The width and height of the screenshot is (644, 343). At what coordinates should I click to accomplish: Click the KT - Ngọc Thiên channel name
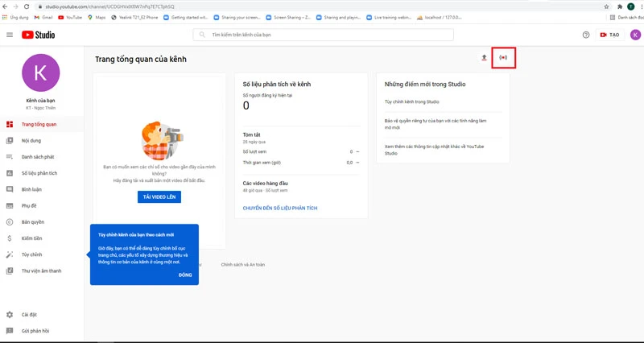coord(41,108)
